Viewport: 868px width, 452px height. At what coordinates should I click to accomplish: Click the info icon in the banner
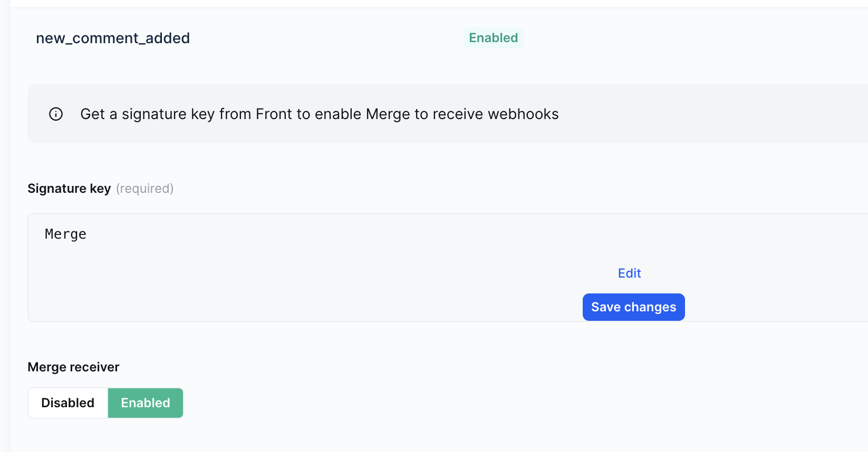tap(56, 114)
